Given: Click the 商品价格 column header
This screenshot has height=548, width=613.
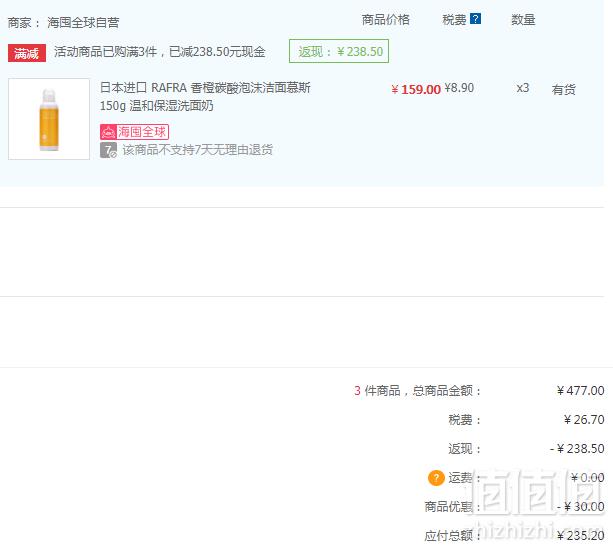Looking at the screenshot, I should pyautogui.click(x=385, y=20).
